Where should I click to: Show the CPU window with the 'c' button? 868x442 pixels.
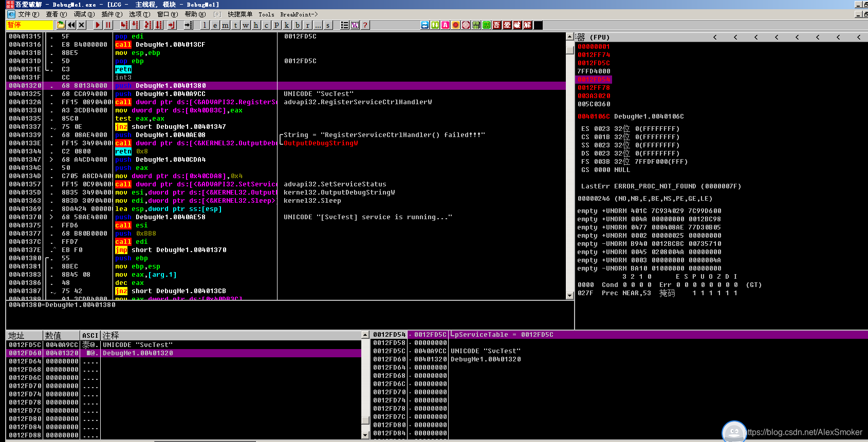point(266,25)
